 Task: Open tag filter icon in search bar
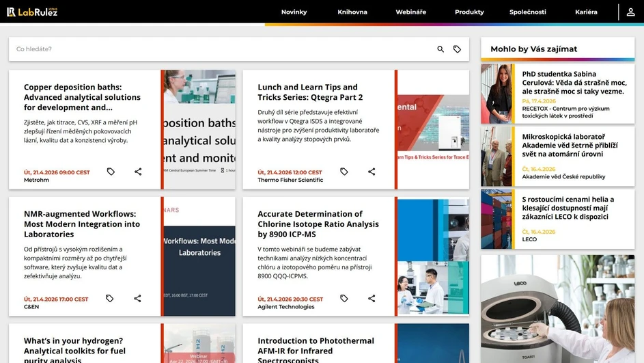[458, 49]
